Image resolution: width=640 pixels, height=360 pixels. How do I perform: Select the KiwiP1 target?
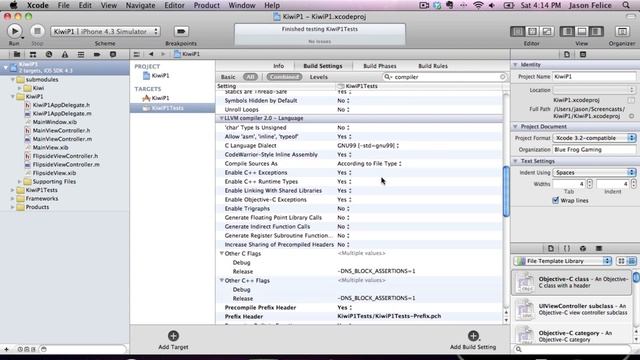pyautogui.click(x=160, y=98)
